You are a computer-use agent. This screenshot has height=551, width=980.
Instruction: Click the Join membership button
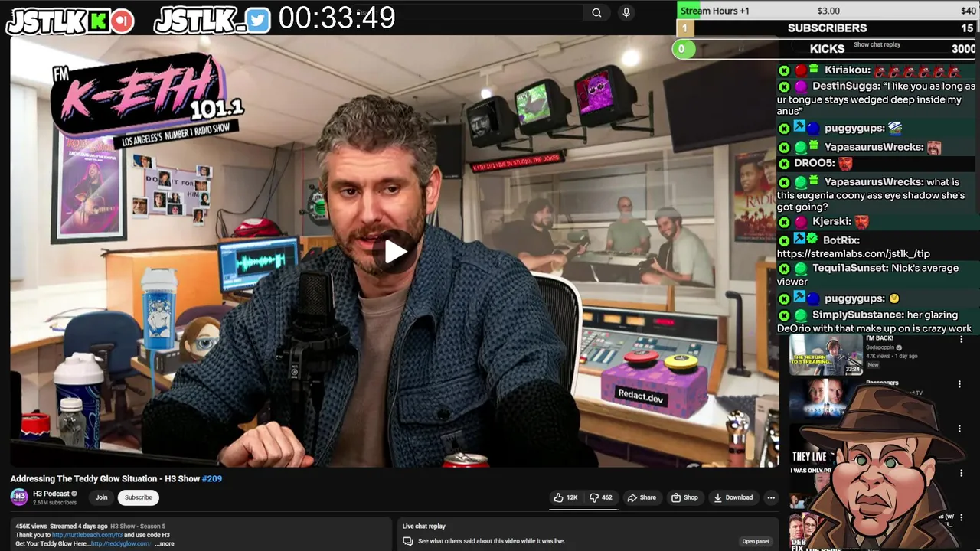pos(101,497)
